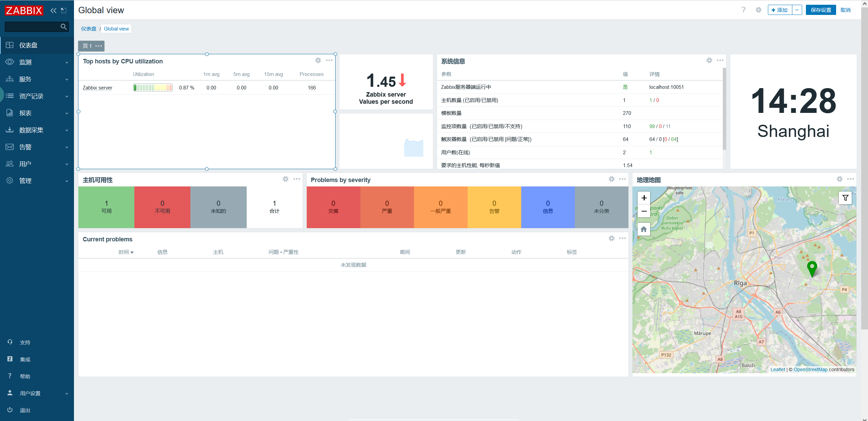Collapse the sidebar with double-chevron icon

pos(53,11)
